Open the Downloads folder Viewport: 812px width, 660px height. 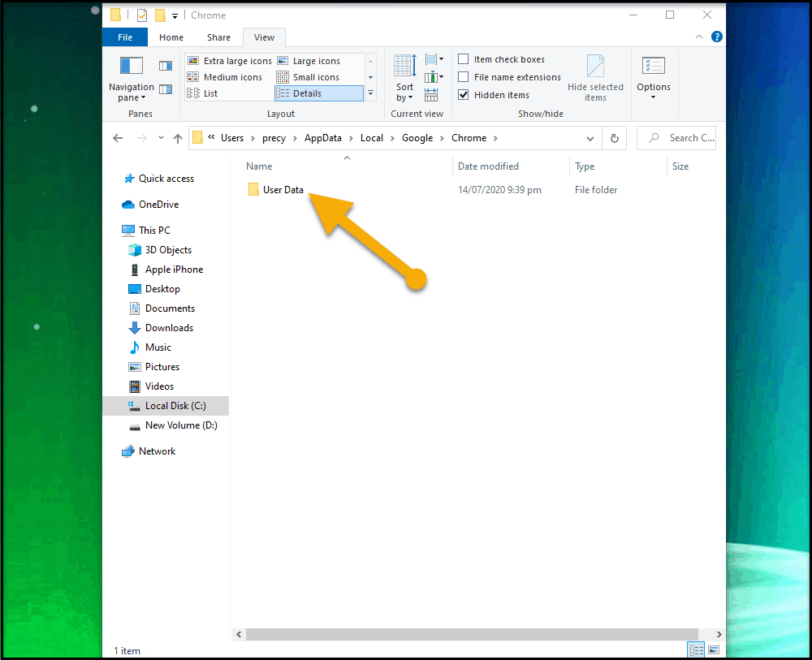[x=161, y=328]
